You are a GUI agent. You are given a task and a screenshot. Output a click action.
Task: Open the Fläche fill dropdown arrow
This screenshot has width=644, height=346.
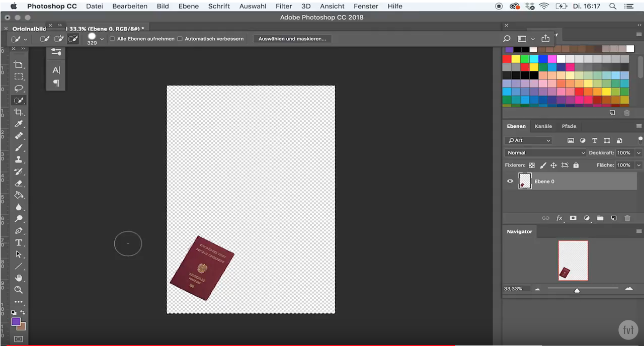pyautogui.click(x=639, y=165)
